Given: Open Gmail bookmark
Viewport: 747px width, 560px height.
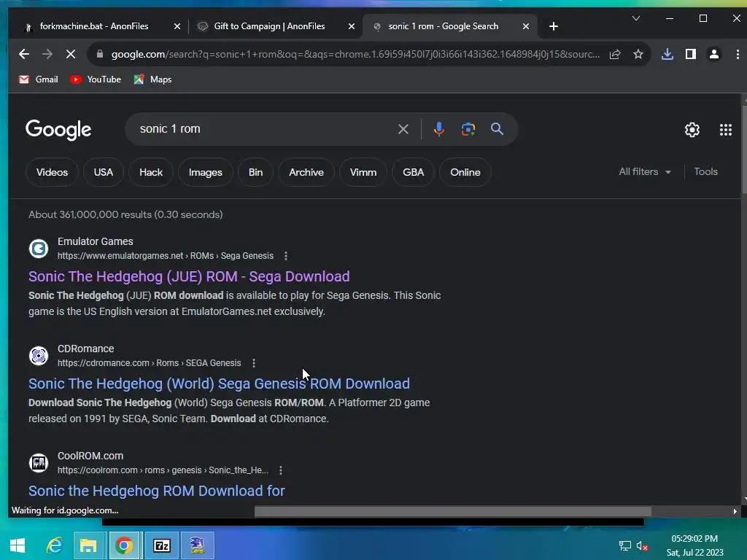Looking at the screenshot, I should pyautogui.click(x=38, y=79).
